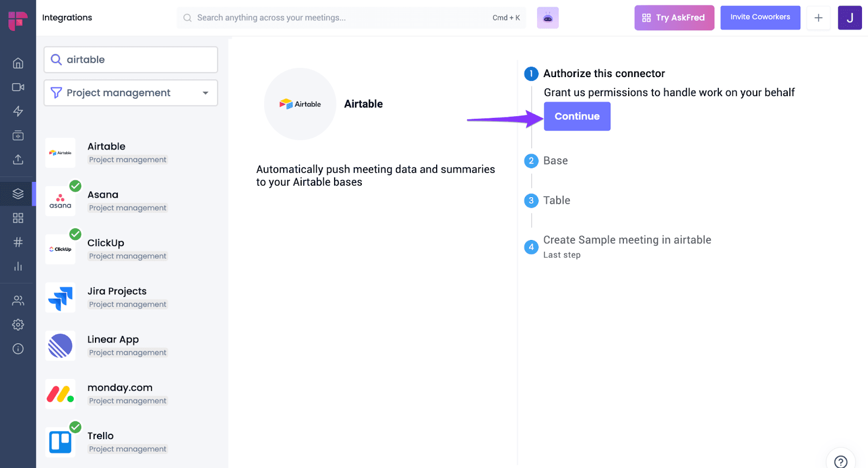The image size is (868, 468).
Task: Select Trello integration name
Action: click(100, 436)
